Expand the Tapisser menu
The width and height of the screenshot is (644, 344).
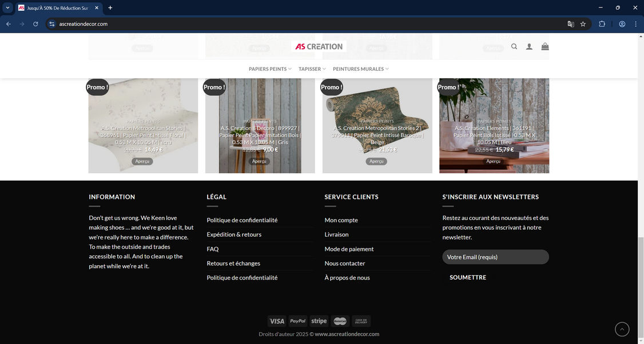(312, 69)
